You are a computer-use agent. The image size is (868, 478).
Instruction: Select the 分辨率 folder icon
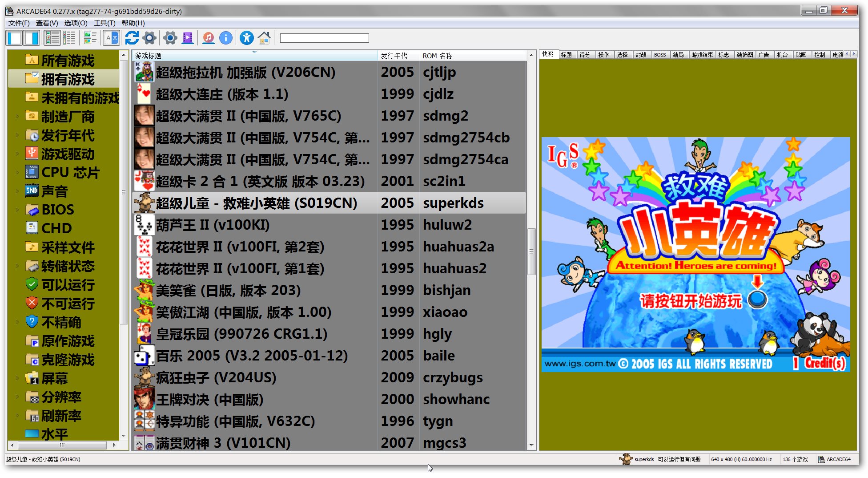[32, 397]
